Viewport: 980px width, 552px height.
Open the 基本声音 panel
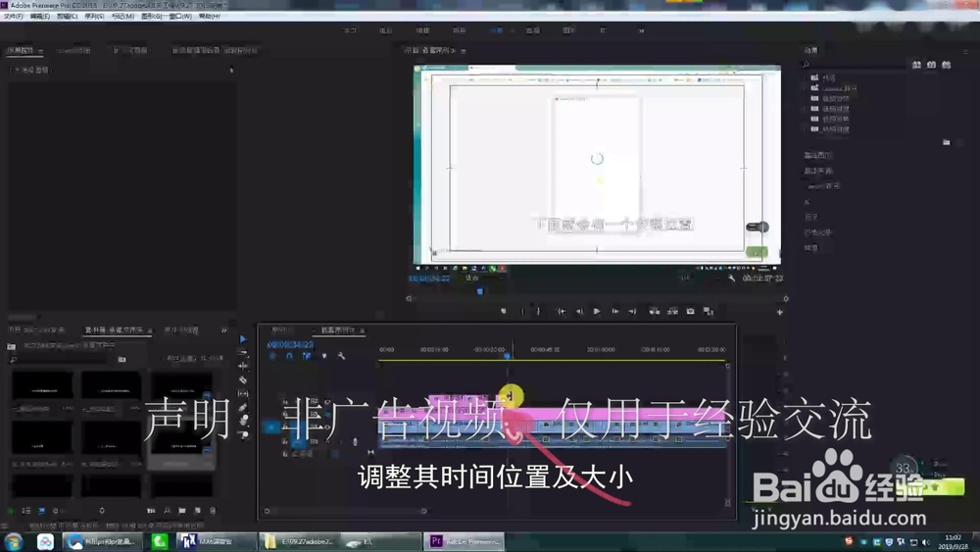(818, 171)
